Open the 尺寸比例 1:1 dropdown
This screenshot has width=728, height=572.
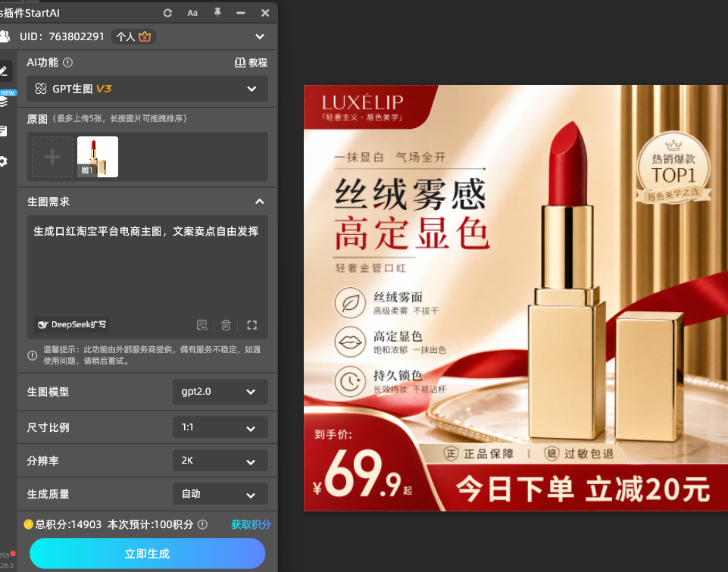coord(220,427)
